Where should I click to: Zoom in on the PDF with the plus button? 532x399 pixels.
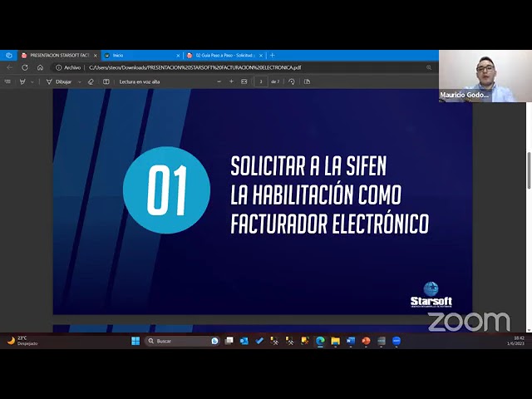(231, 81)
